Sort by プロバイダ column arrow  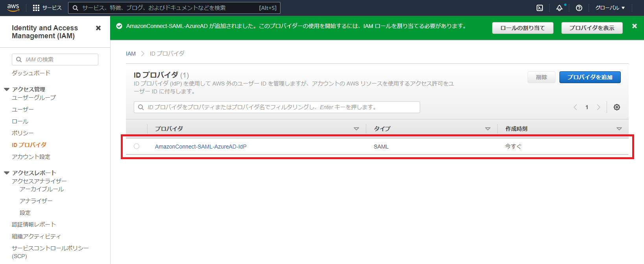[356, 129]
